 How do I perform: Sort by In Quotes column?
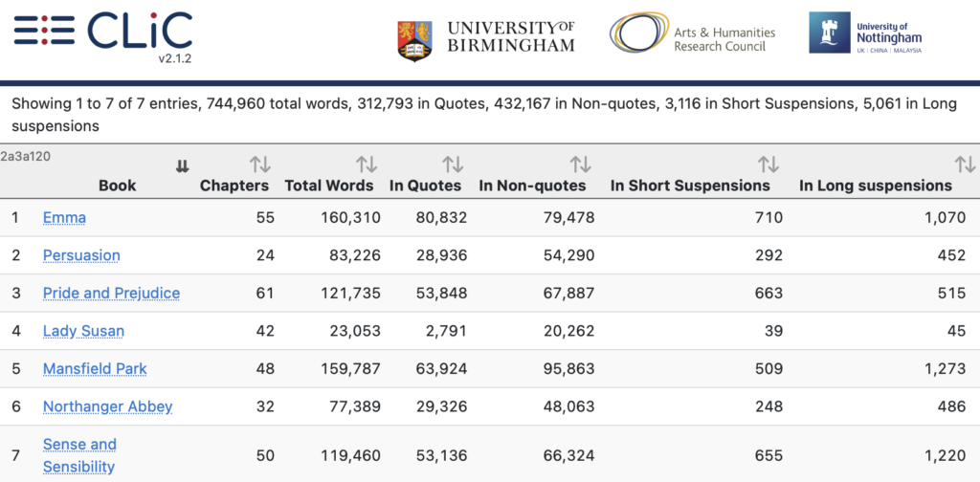(453, 164)
